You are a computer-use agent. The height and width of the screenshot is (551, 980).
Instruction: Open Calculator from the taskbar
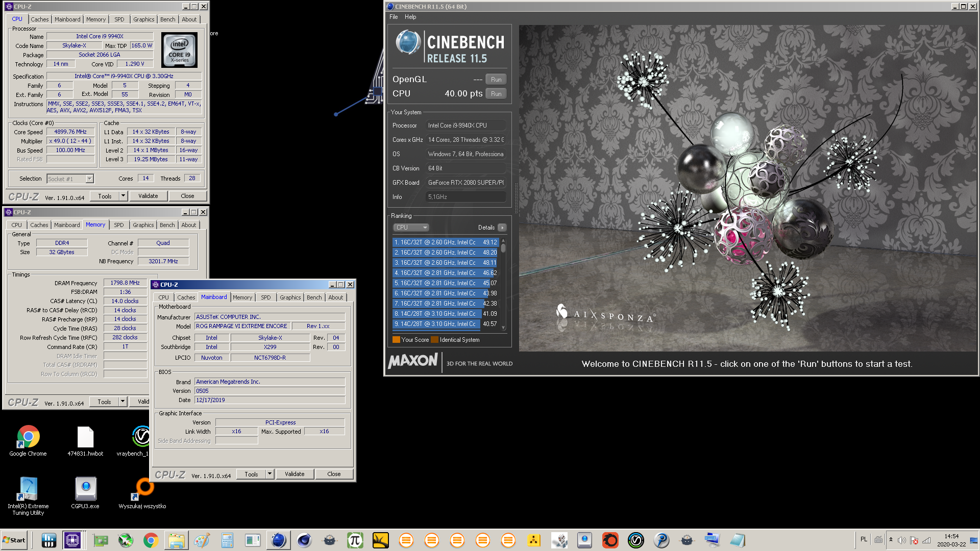pyautogui.click(x=227, y=540)
